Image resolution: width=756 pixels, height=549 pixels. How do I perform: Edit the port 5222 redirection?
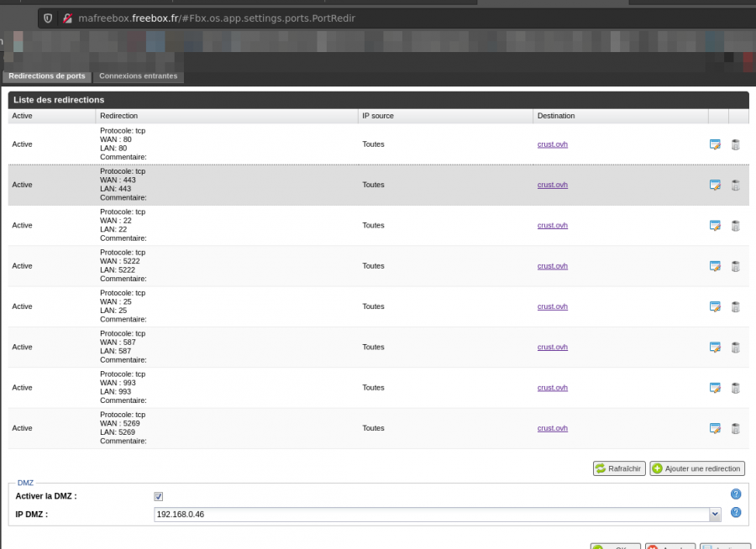[x=715, y=266]
